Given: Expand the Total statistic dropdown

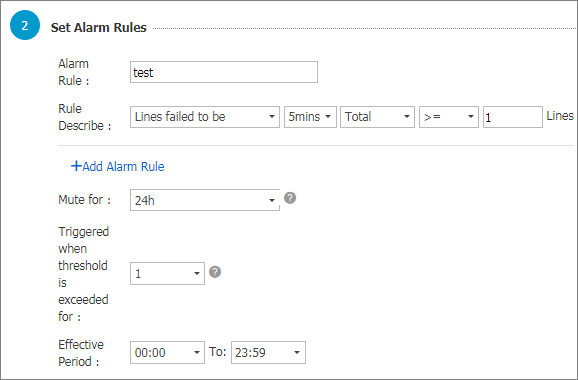Looking at the screenshot, I should click(x=377, y=117).
